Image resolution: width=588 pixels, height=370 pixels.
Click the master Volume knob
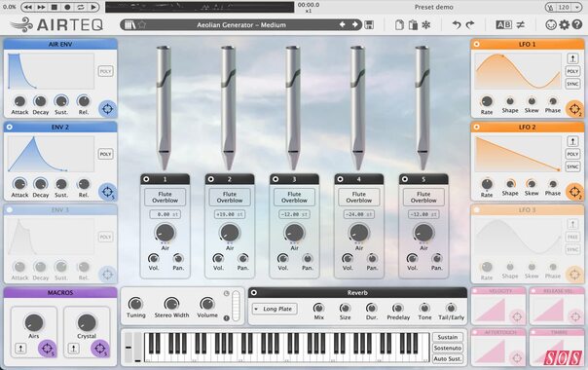207,304
